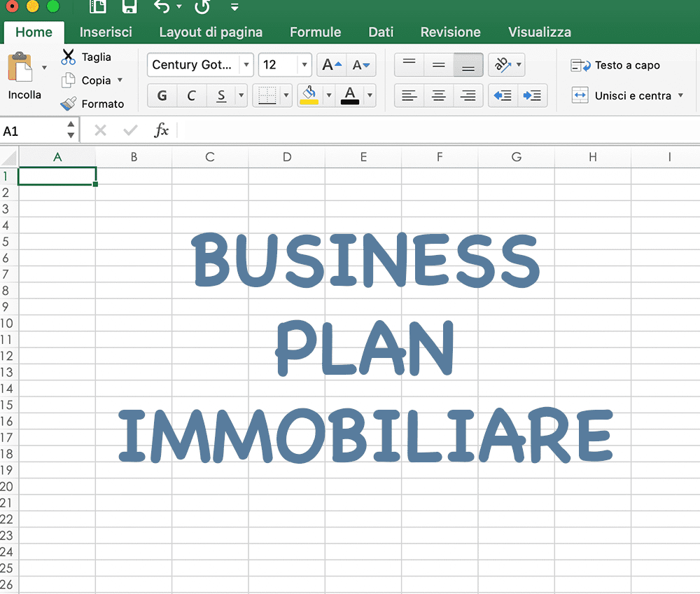Toggle bold G formatting

[x=162, y=95]
